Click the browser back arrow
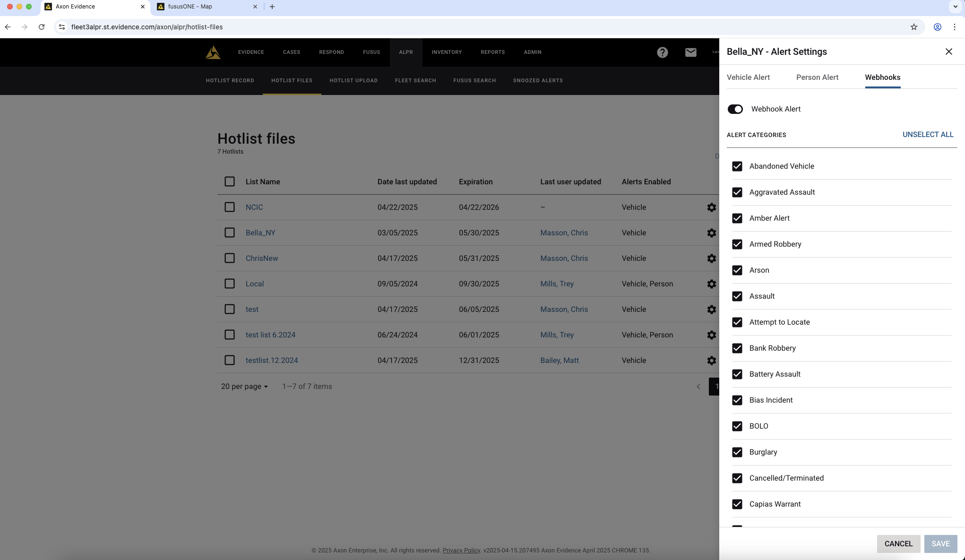Screen dimensions: 965x560 [x=8, y=27]
